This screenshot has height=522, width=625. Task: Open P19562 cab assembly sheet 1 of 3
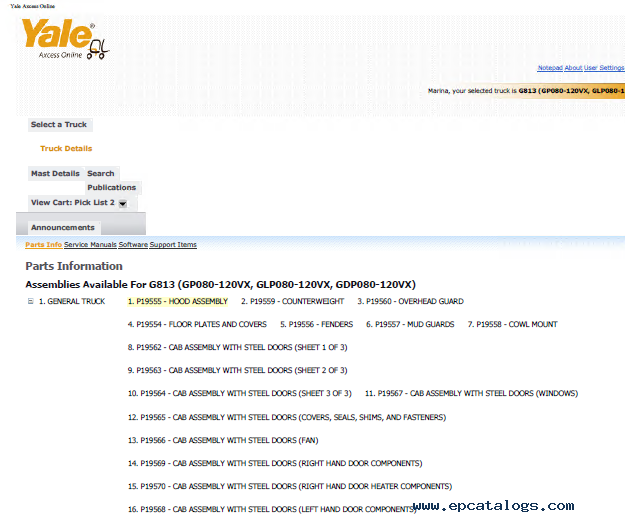(x=238, y=347)
